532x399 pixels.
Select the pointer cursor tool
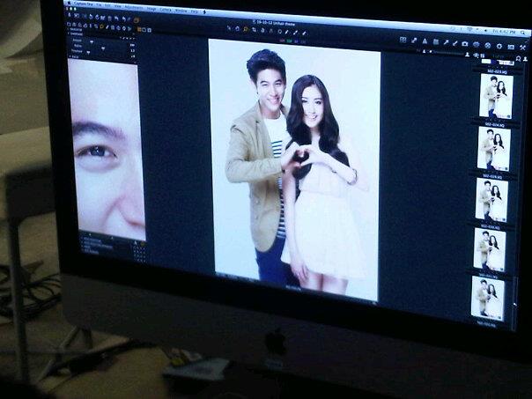coord(229,28)
